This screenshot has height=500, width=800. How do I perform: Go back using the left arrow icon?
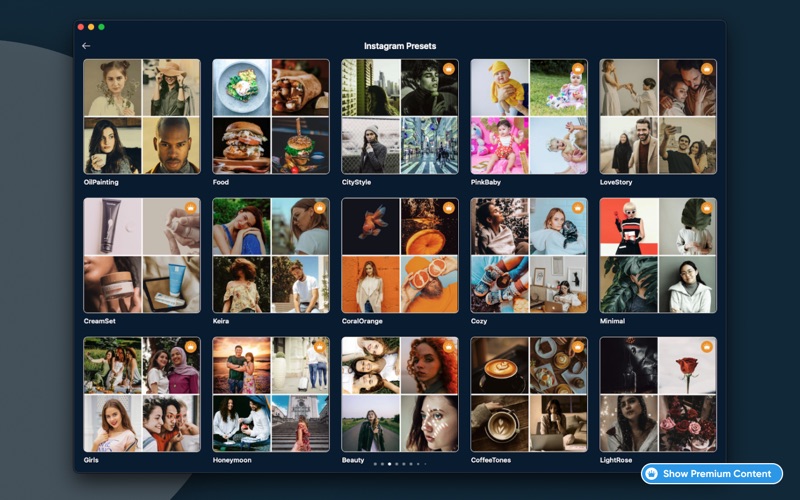86,46
